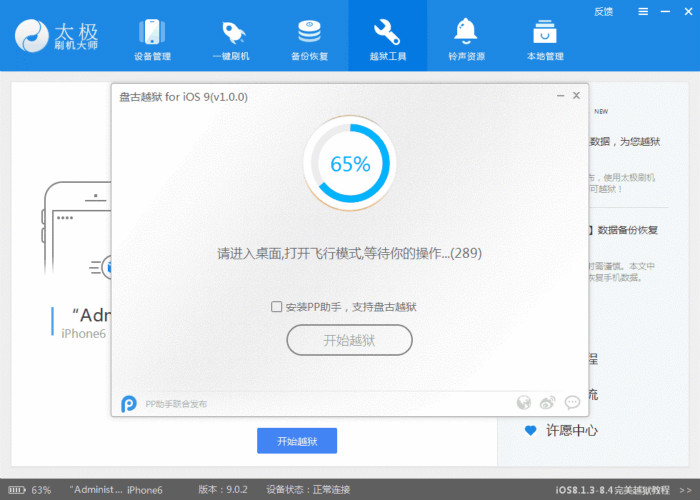Viewport: 700px width, 500px height.
Task: Click the 反馈 feedback link
Action: click(603, 12)
